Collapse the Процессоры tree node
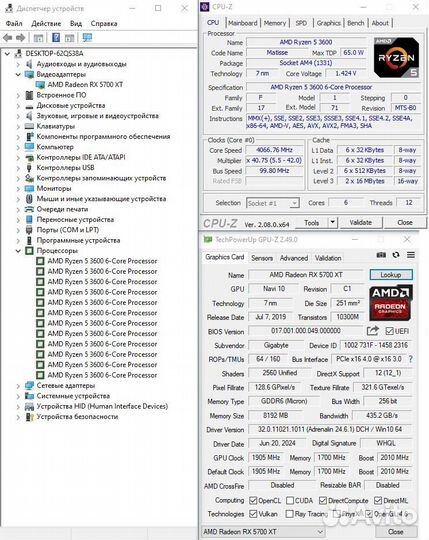Screen dimensions: 429x540 tap(18, 251)
